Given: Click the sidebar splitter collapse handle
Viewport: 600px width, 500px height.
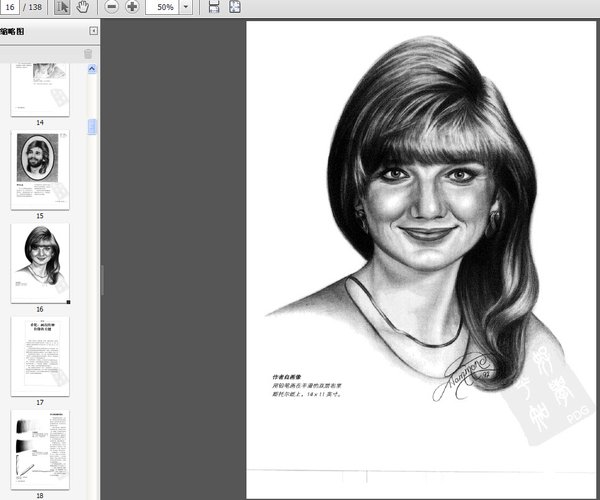Looking at the screenshot, I should click(x=101, y=280).
